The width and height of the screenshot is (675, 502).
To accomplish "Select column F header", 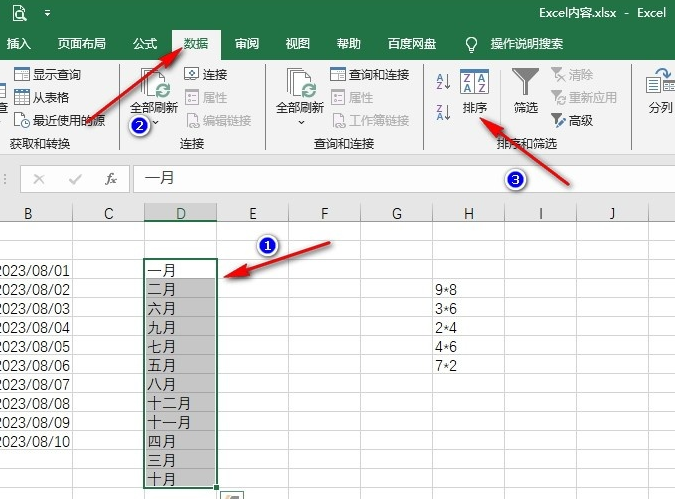I will [x=325, y=213].
